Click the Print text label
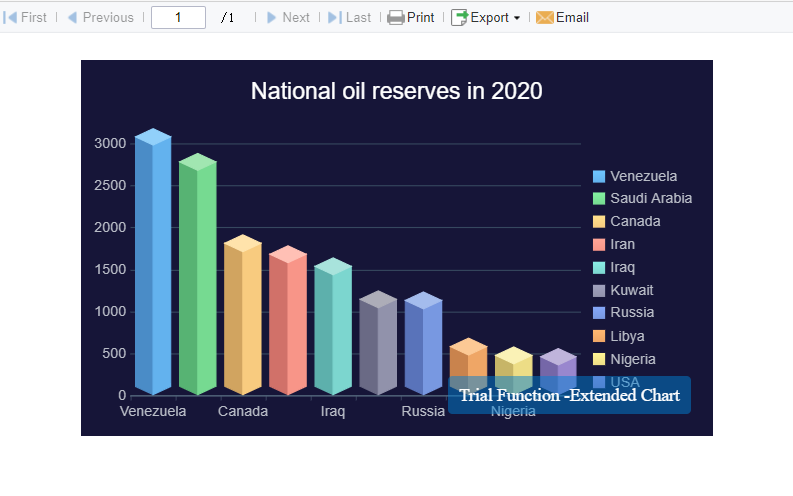The image size is (793, 496). 420,18
